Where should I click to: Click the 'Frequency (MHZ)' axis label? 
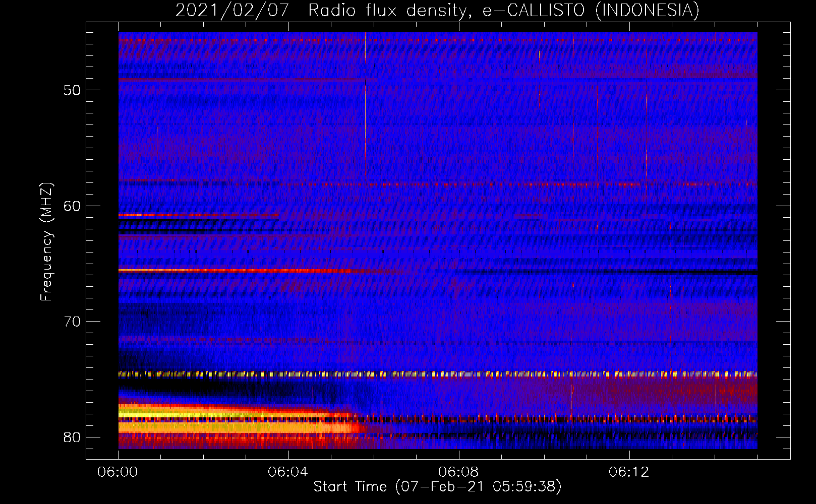point(46,242)
